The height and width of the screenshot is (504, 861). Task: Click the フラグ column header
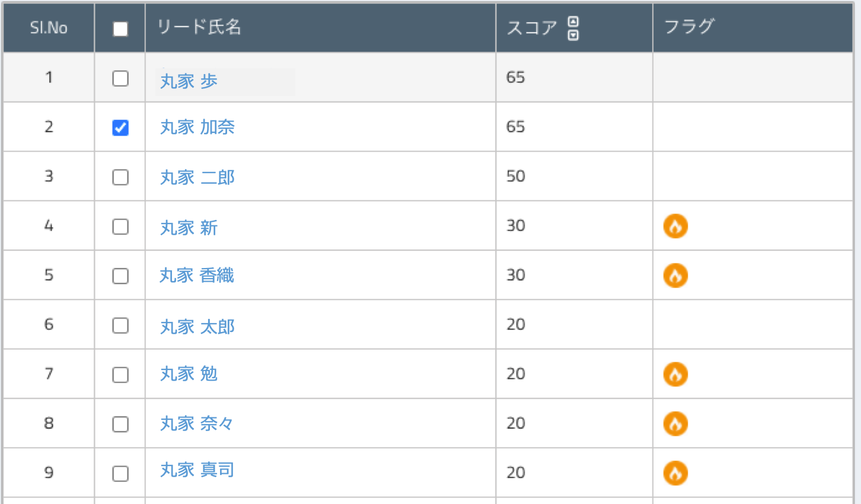689,27
